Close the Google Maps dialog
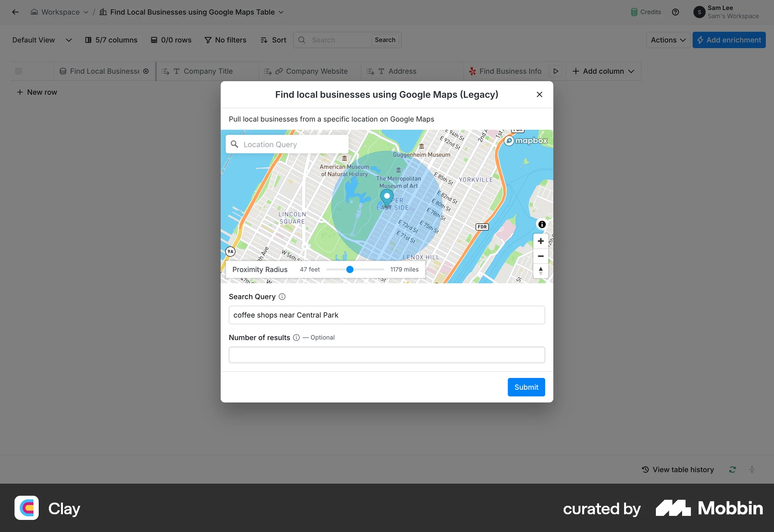 (x=539, y=94)
